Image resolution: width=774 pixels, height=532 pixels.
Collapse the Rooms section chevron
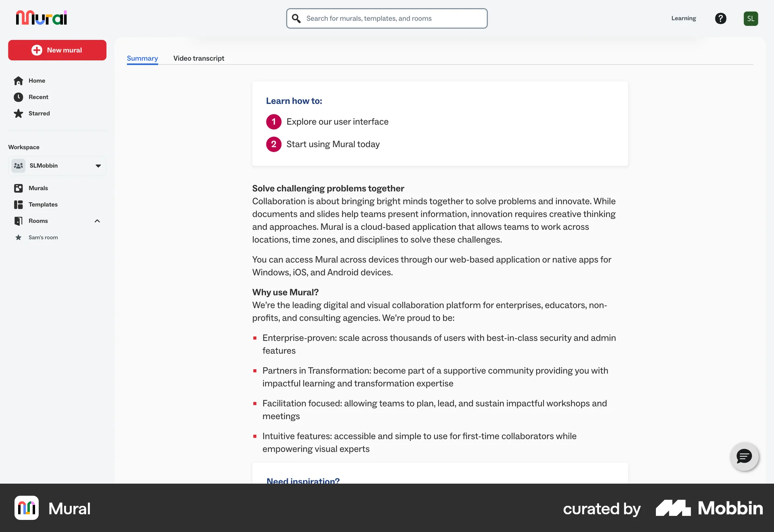click(97, 221)
